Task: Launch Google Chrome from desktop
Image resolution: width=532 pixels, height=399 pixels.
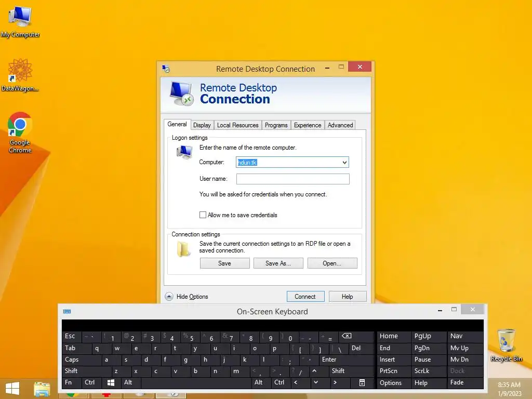Action: pyautogui.click(x=20, y=132)
